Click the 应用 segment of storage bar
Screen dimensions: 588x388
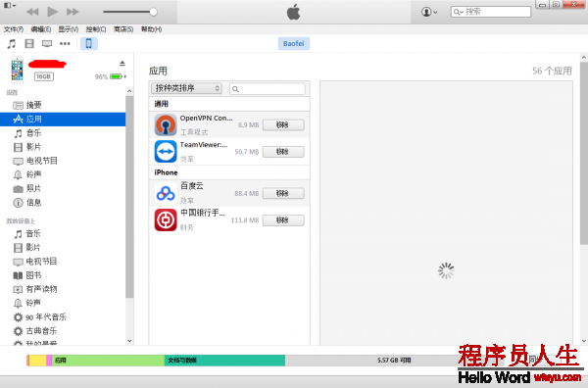[108, 361]
